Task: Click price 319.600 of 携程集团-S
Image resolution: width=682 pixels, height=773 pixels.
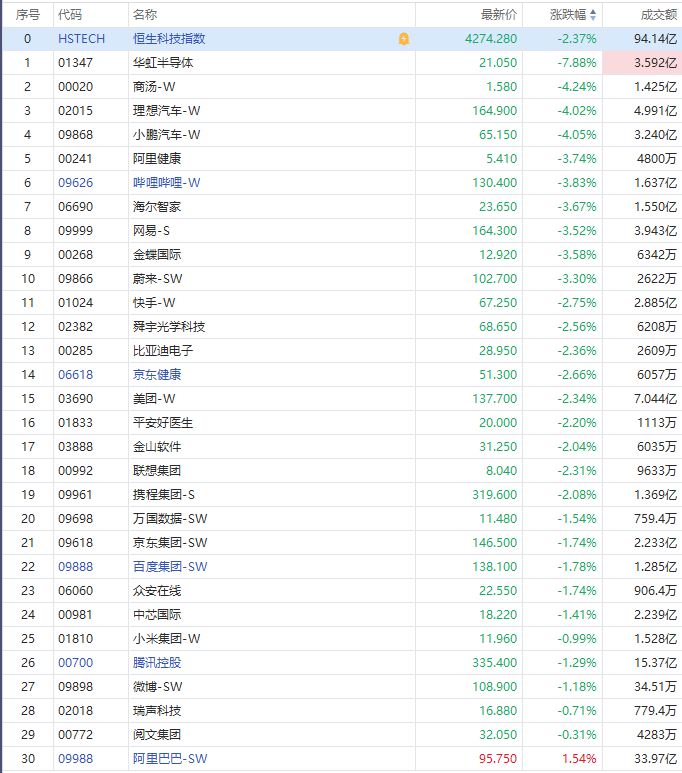Action: click(x=495, y=495)
